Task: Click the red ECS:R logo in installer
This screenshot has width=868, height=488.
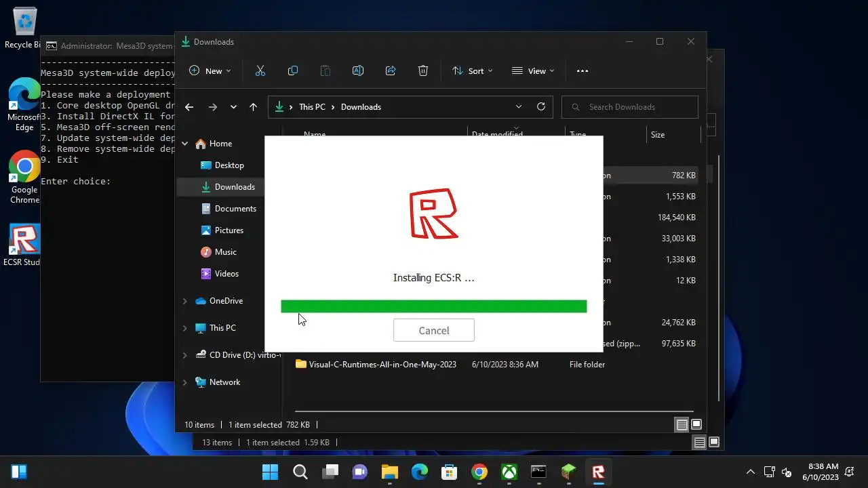Action: click(434, 213)
